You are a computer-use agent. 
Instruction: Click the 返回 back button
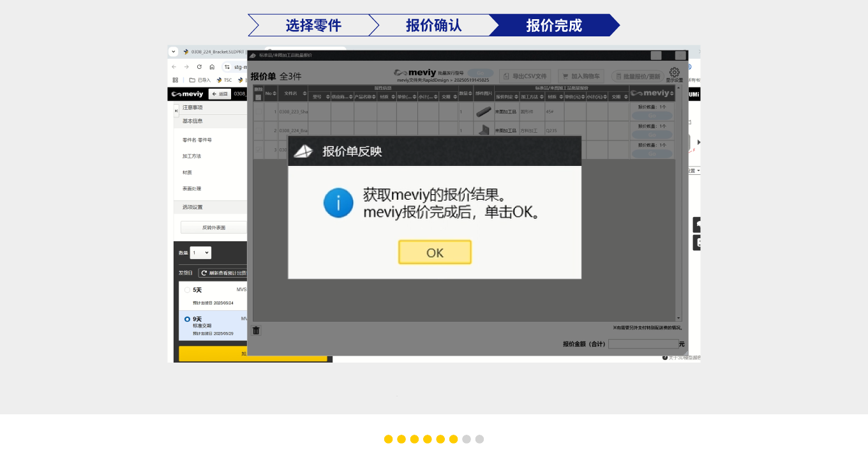click(x=220, y=94)
